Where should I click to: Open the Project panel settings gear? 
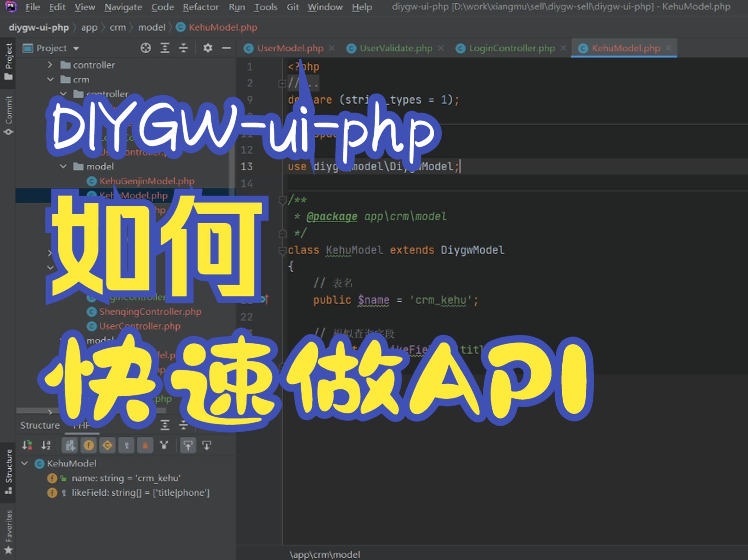207,48
